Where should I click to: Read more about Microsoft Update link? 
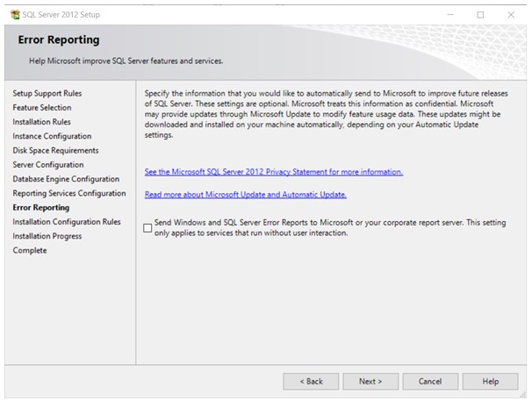[245, 195]
